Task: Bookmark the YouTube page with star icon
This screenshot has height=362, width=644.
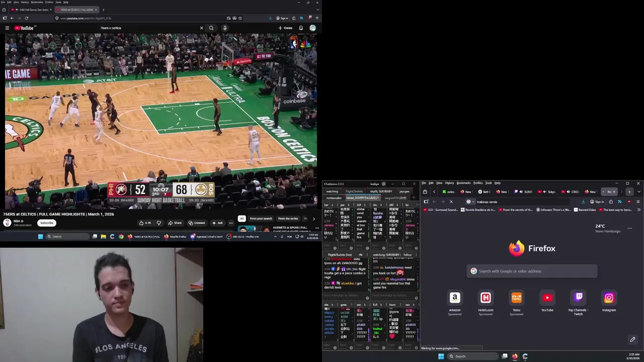Action: [x=240, y=18]
